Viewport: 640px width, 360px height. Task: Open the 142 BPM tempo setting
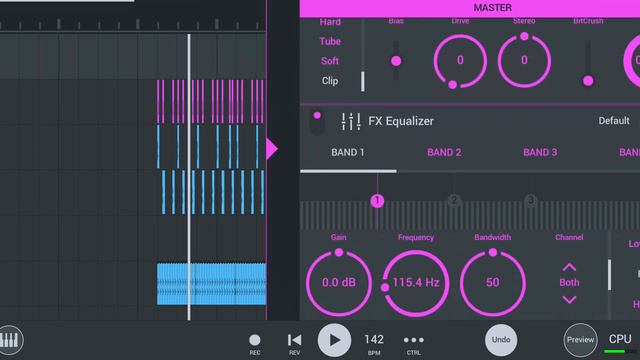coord(374,343)
